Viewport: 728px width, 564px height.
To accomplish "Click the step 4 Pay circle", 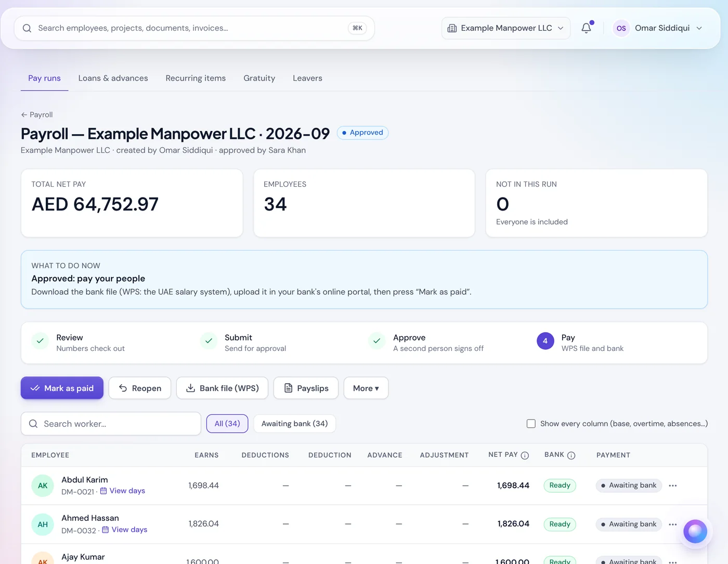I will coord(545,341).
